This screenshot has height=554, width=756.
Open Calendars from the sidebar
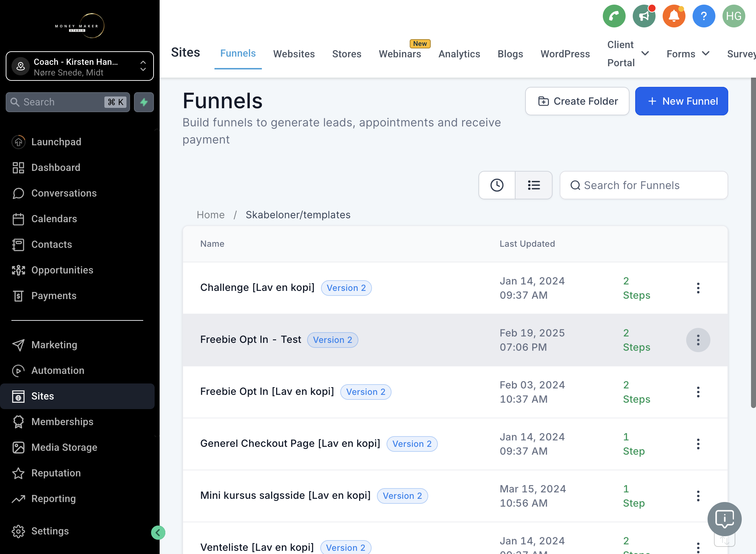pos(77,219)
